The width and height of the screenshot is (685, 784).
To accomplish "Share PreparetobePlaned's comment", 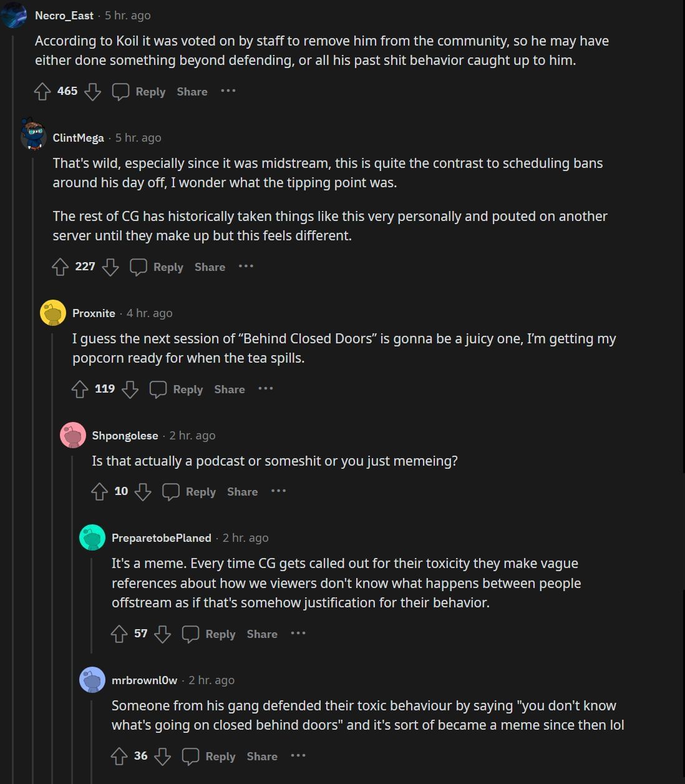I will (x=261, y=634).
